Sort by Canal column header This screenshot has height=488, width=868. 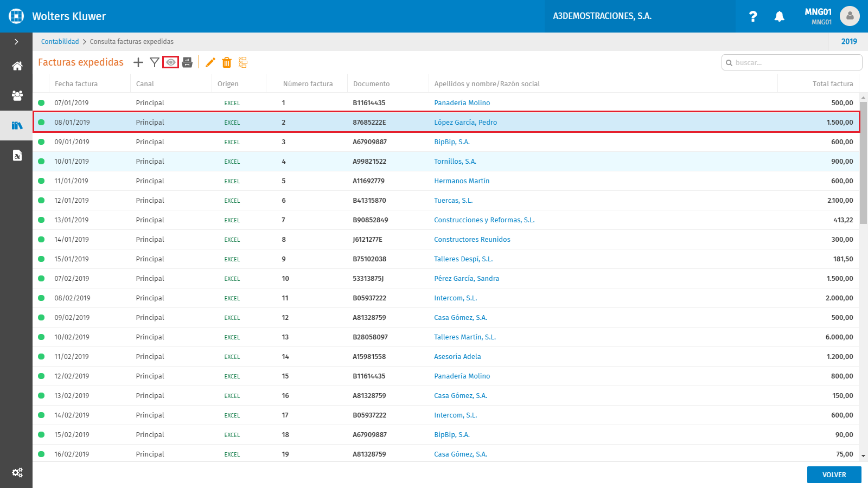(x=145, y=84)
